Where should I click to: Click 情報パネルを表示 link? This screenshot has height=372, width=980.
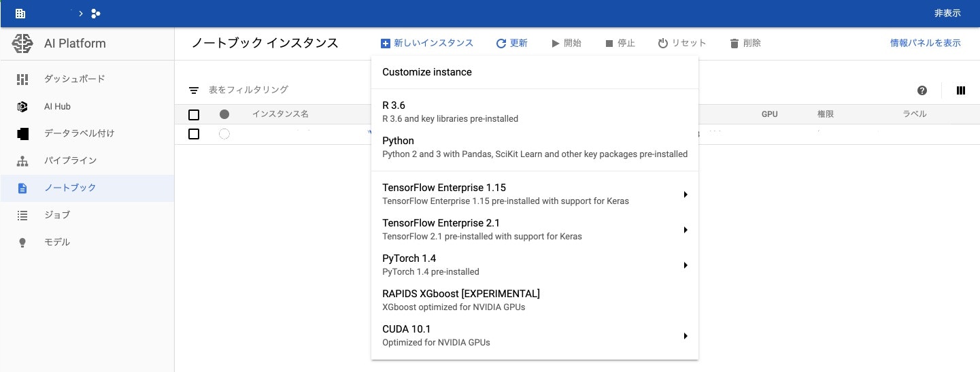coord(925,44)
